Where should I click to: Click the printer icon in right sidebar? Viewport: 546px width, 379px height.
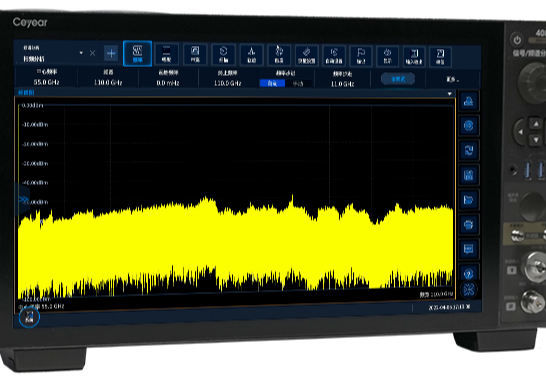point(468,224)
